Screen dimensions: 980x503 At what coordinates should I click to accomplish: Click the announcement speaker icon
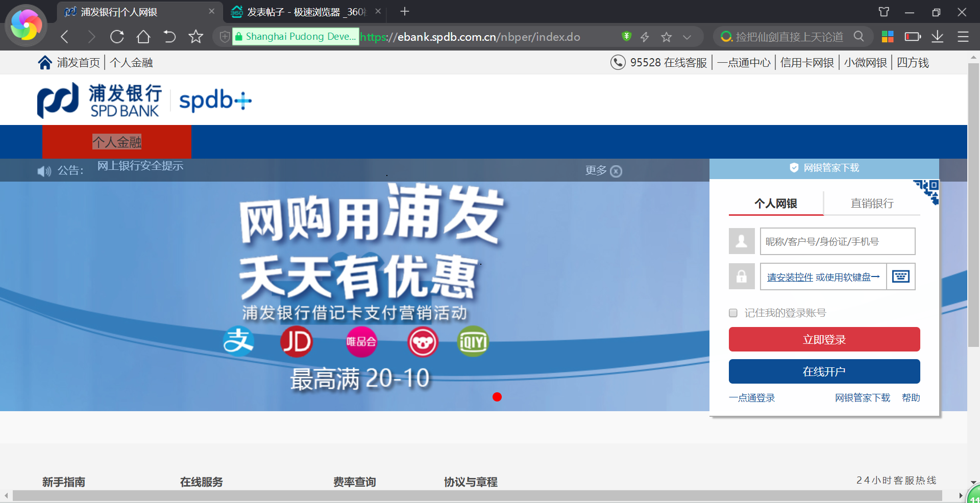44,171
